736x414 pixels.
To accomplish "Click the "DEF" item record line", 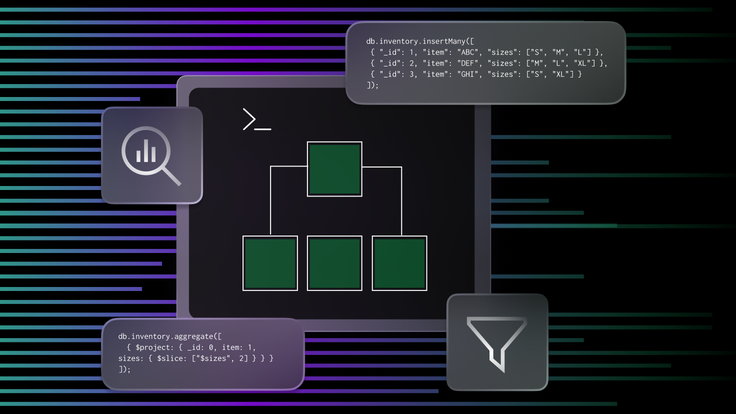I will click(x=489, y=63).
